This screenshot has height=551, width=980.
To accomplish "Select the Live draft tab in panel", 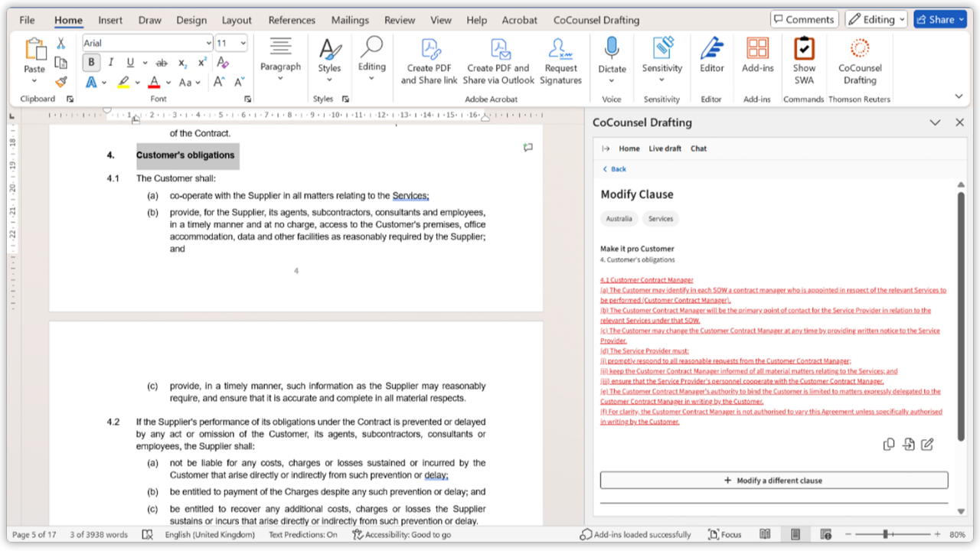I will coord(665,148).
